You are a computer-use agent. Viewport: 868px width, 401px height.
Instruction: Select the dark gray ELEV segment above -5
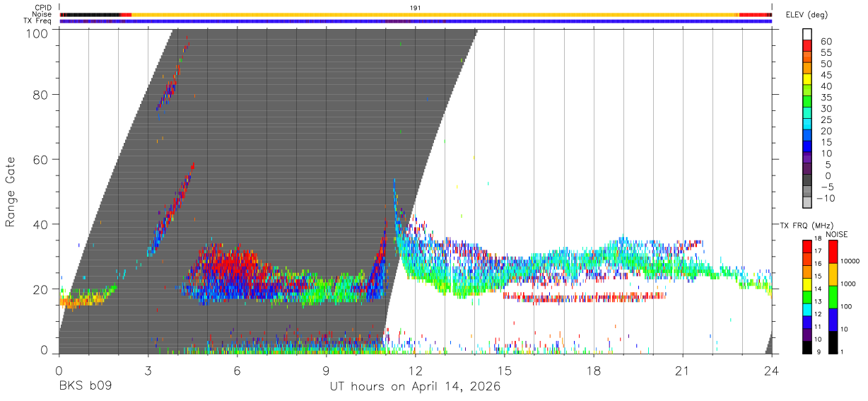pyautogui.click(x=807, y=180)
